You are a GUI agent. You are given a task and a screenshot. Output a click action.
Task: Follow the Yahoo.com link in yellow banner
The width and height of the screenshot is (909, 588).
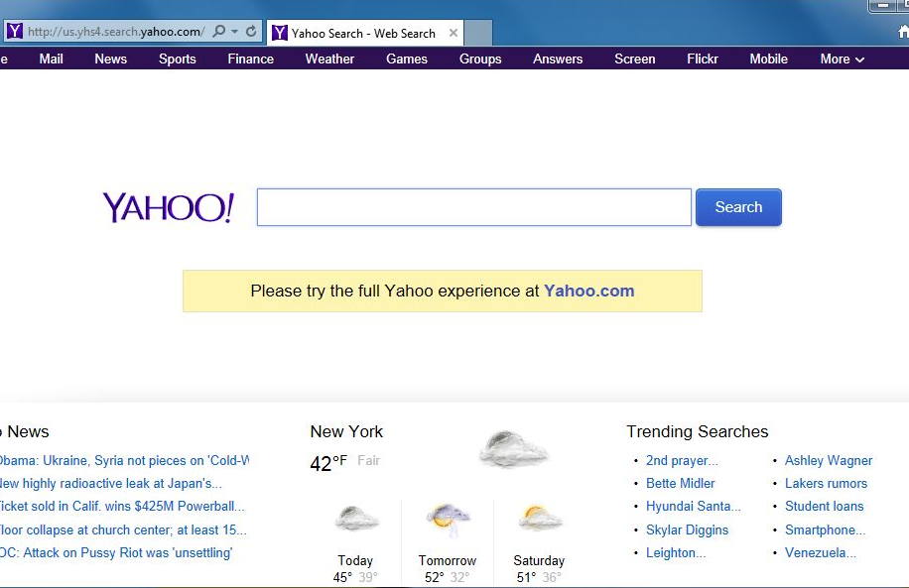(589, 291)
